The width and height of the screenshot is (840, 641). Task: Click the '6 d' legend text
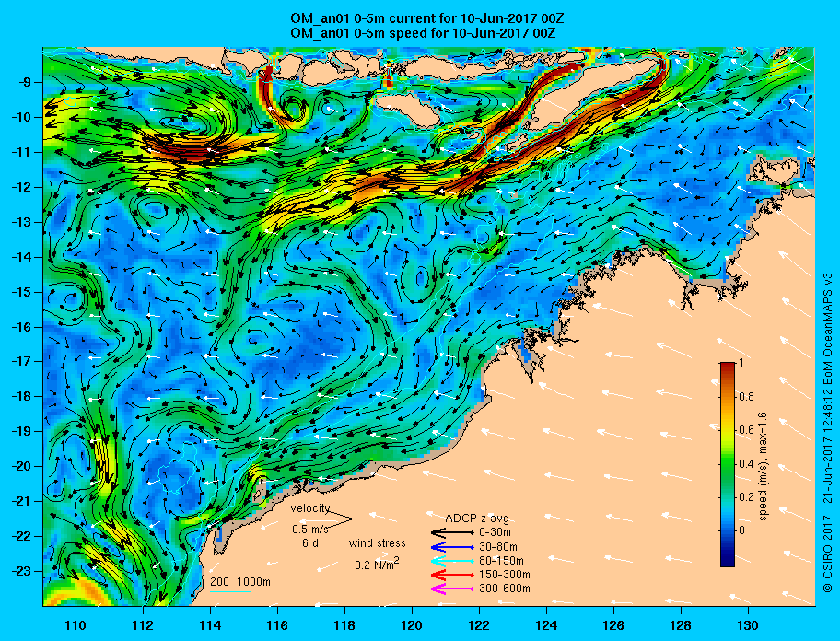coord(310,543)
